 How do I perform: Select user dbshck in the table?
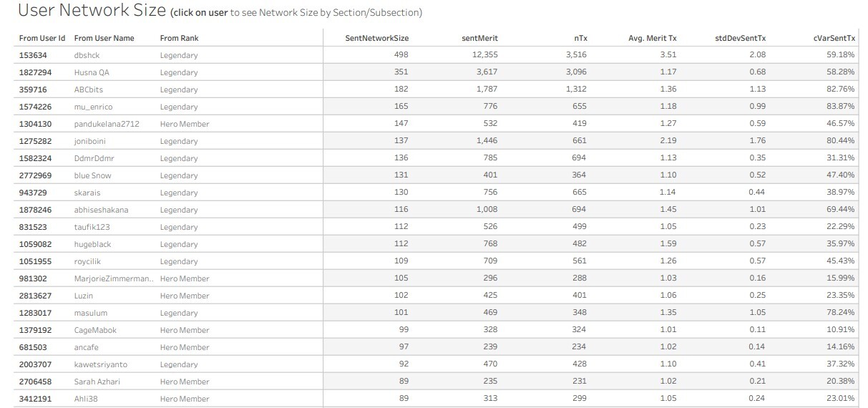[x=86, y=55]
